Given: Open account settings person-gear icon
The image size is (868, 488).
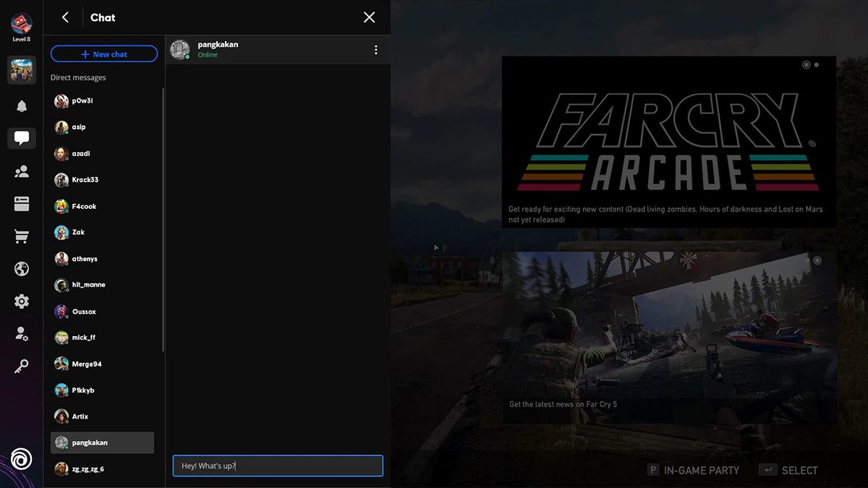Looking at the screenshot, I should point(22,334).
